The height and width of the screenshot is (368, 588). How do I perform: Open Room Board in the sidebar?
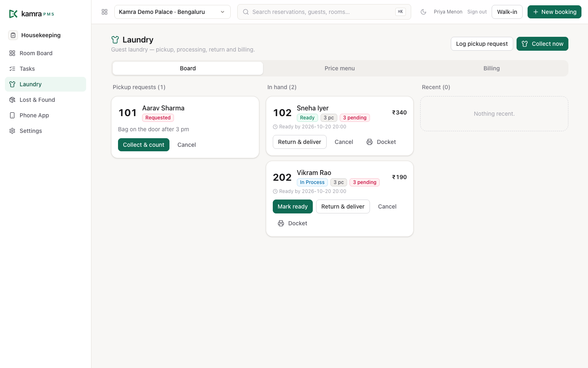(x=45, y=53)
